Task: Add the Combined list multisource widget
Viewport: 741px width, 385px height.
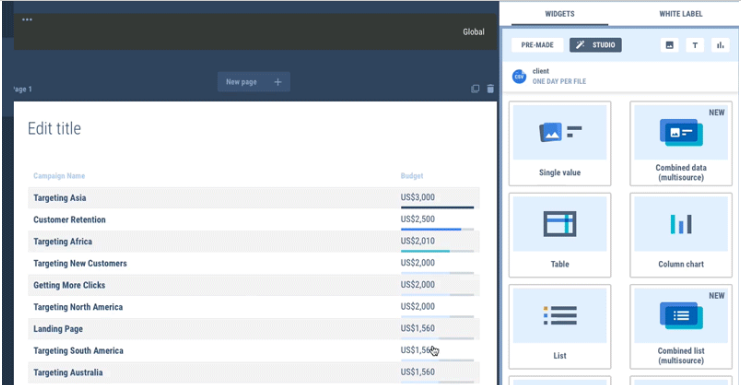Action: pos(681,326)
